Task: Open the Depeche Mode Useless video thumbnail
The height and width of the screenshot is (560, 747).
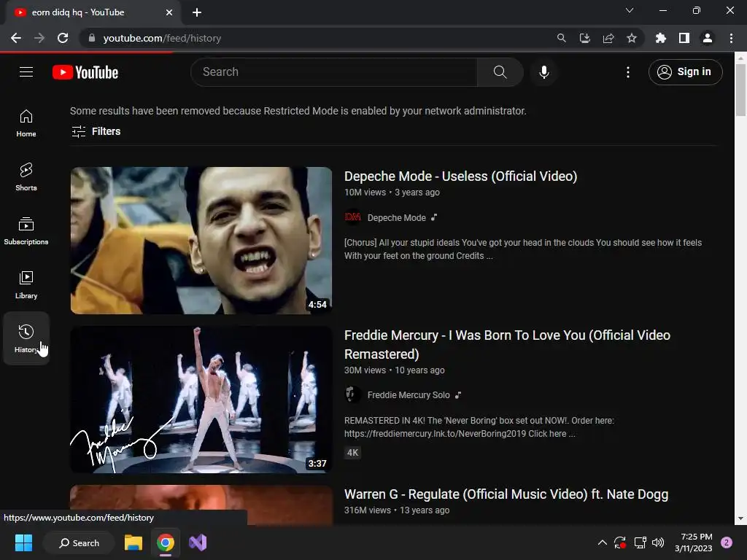Action: (201, 240)
